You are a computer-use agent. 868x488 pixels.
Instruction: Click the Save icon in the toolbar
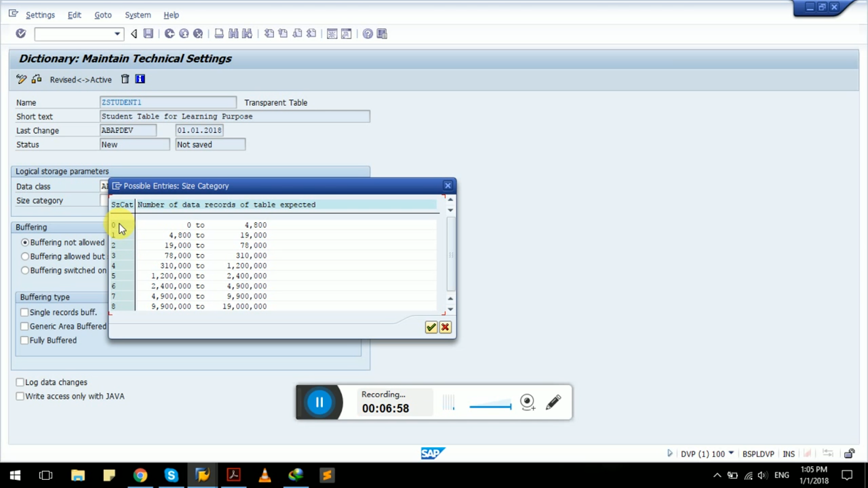(148, 34)
